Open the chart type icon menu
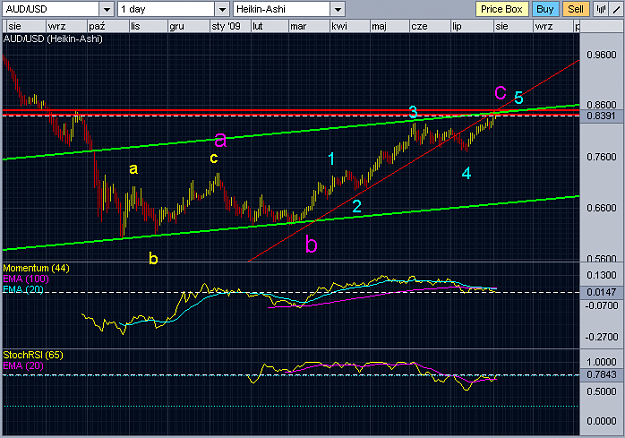 click(x=600, y=9)
